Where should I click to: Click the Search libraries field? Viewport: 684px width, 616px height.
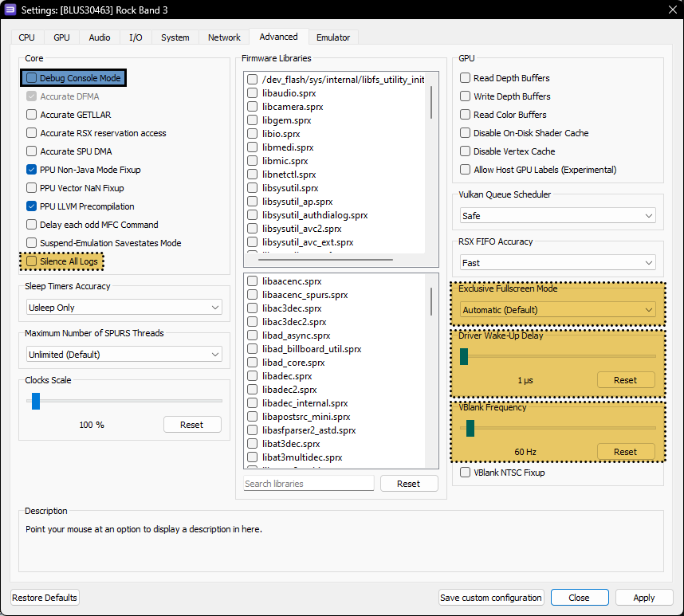click(309, 484)
